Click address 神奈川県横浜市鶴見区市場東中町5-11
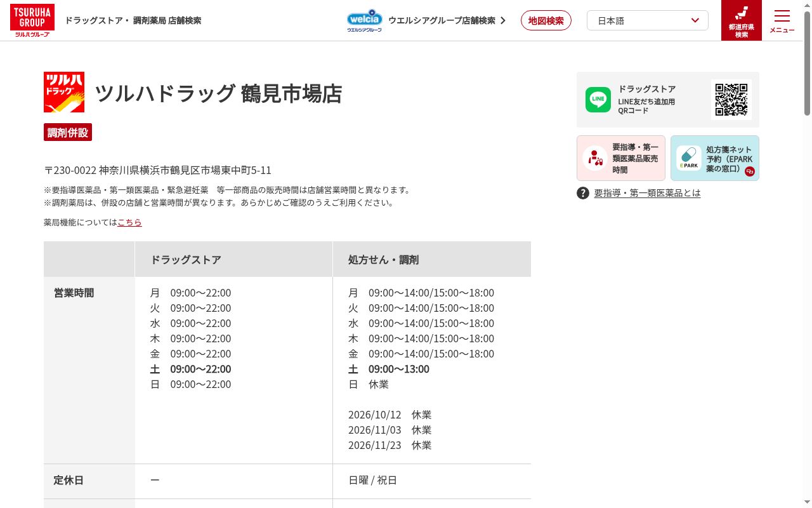This screenshot has height=508, width=812. (x=185, y=170)
